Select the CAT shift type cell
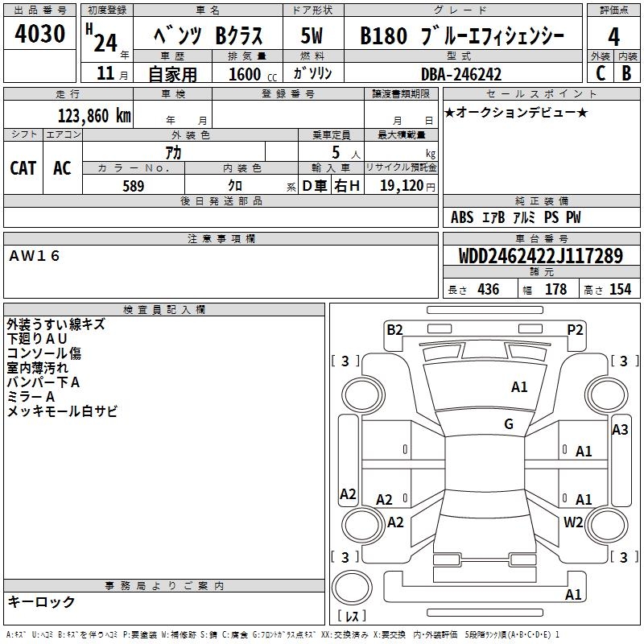The image size is (644, 644). point(23,168)
